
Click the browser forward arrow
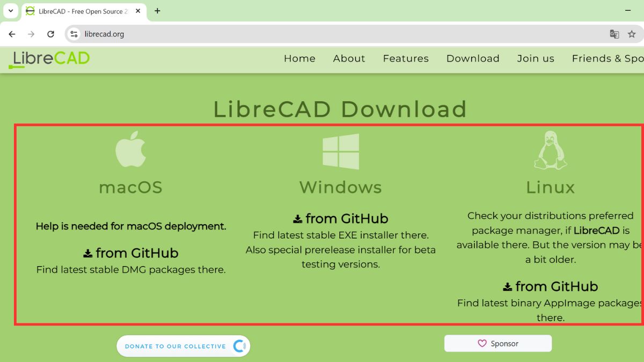31,34
